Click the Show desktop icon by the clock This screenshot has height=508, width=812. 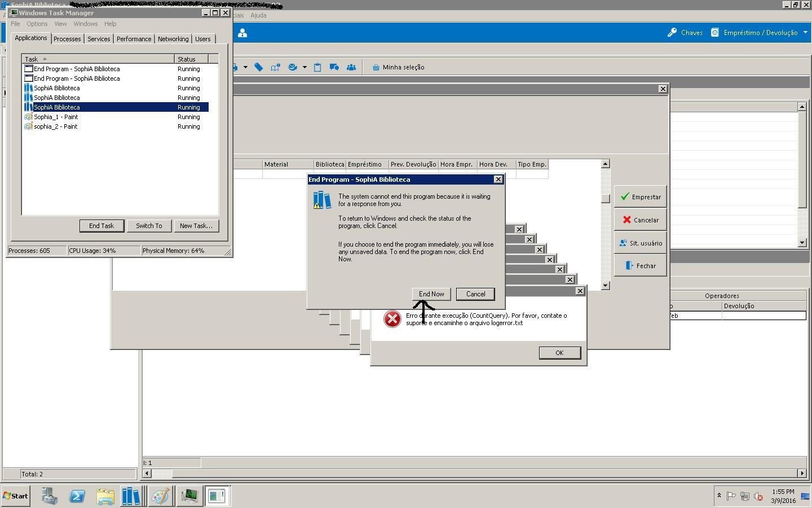pos(805,496)
